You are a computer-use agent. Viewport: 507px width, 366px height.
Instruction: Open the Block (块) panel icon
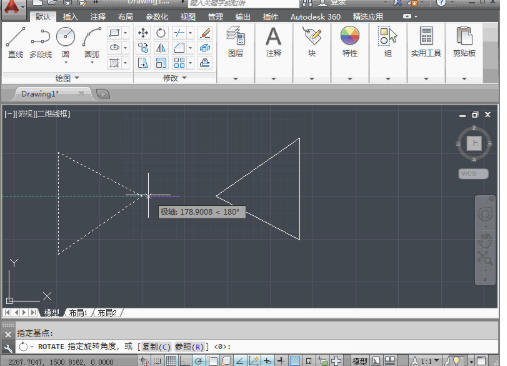(312, 36)
